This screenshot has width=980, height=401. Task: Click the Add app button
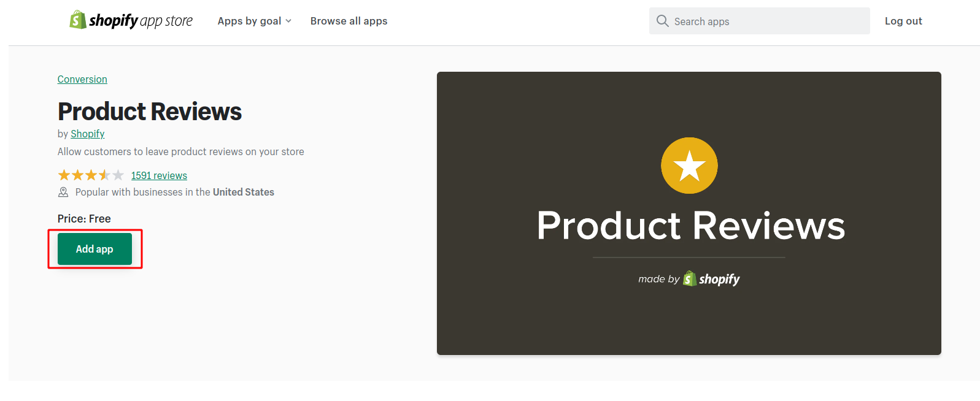95,249
